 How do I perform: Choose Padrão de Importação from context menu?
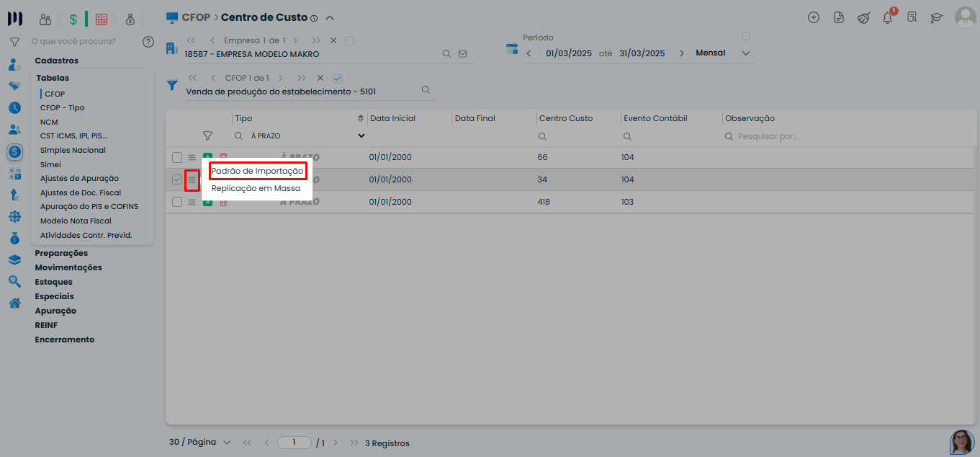(x=257, y=172)
